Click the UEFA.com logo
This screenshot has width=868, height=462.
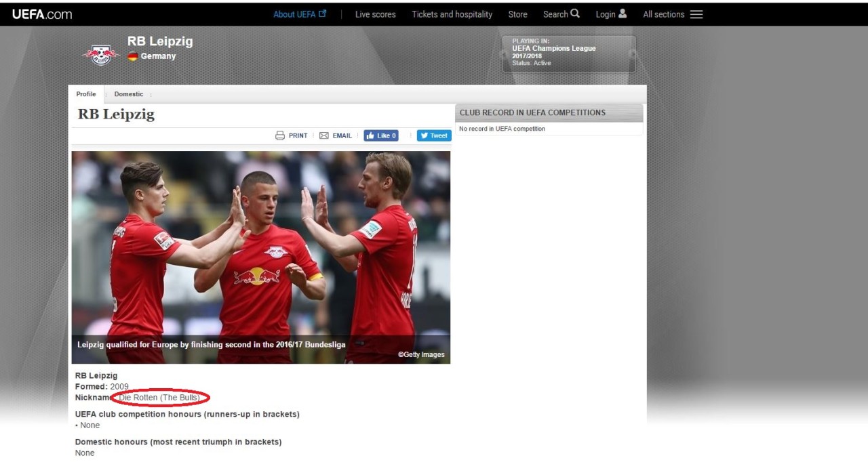coord(42,14)
